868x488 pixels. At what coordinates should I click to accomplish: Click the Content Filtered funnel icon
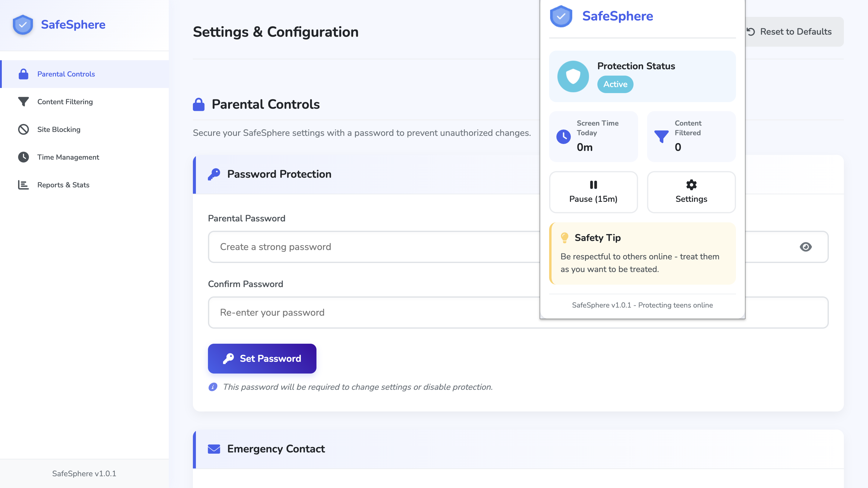click(661, 136)
